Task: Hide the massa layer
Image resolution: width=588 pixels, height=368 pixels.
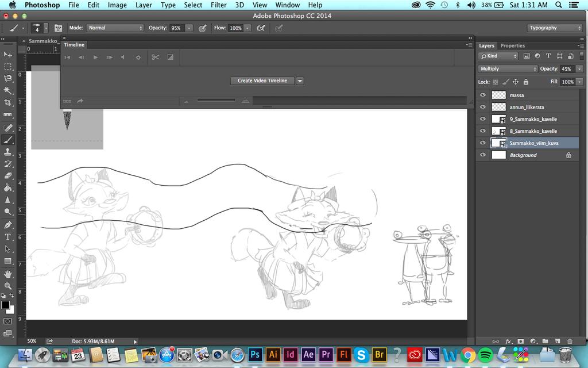Action: [x=482, y=95]
